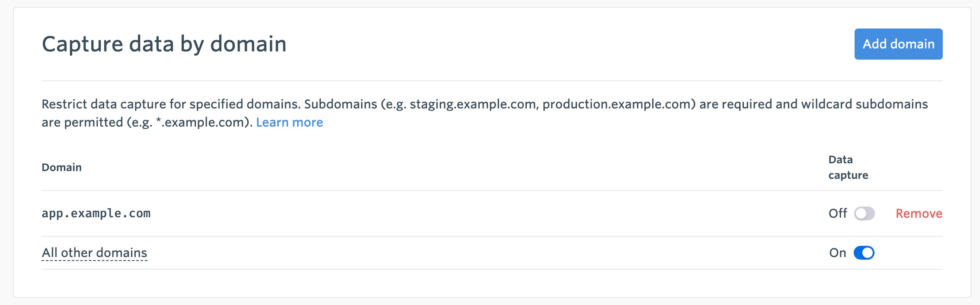Open the Learn more link
Viewport: 980px width, 305px height.
[289, 122]
